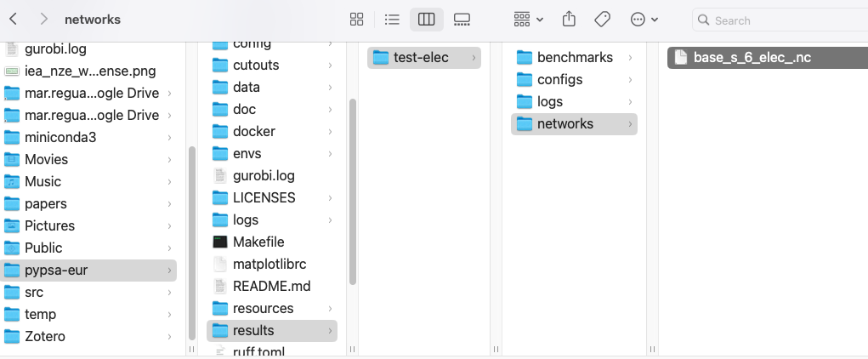Expand the LICENSES folder chevron
Viewport: 868px width, 359px height.
[x=330, y=197]
